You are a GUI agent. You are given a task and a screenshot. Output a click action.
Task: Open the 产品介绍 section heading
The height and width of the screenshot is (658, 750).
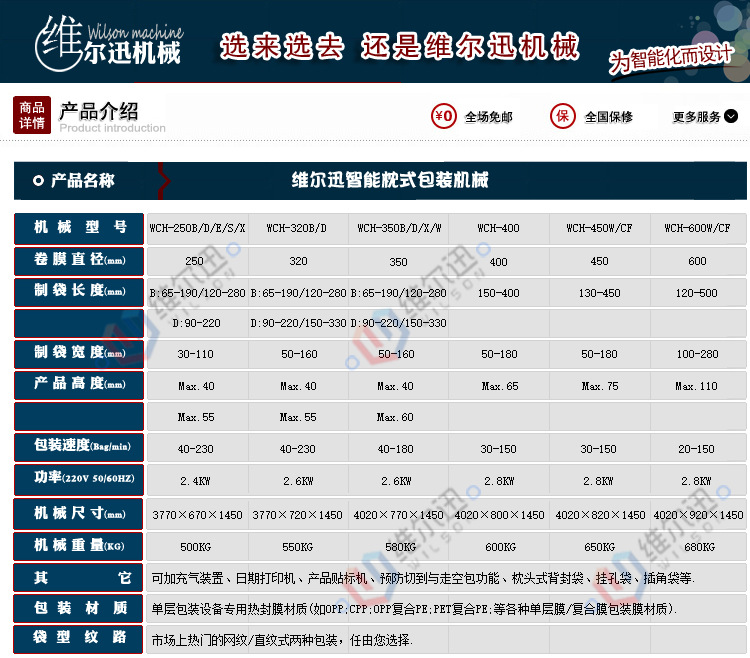pyautogui.click(x=99, y=111)
